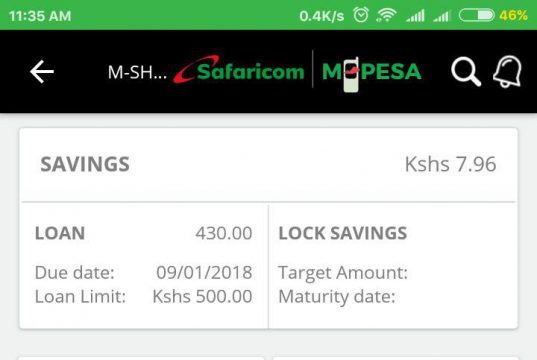Viewport: 537px width, 360px height.
Task: Tap the Target Amount label
Action: 343,273
